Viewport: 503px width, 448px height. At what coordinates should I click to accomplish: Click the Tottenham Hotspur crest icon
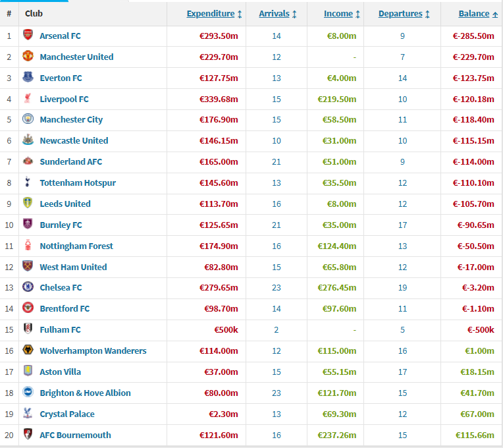pos(28,182)
